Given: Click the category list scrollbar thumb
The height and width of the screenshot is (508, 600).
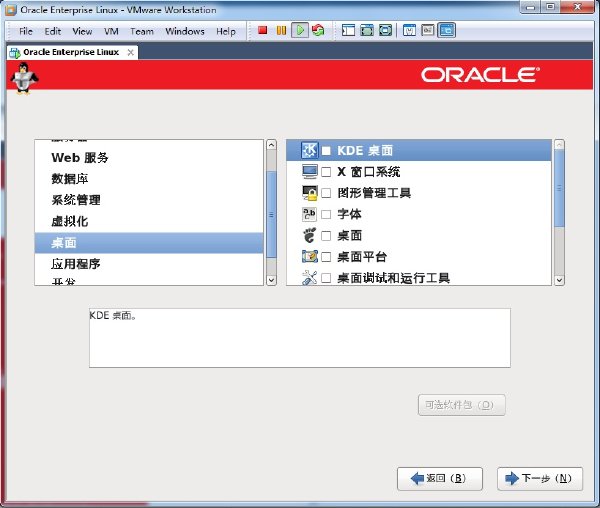Looking at the screenshot, I should click(271, 215).
